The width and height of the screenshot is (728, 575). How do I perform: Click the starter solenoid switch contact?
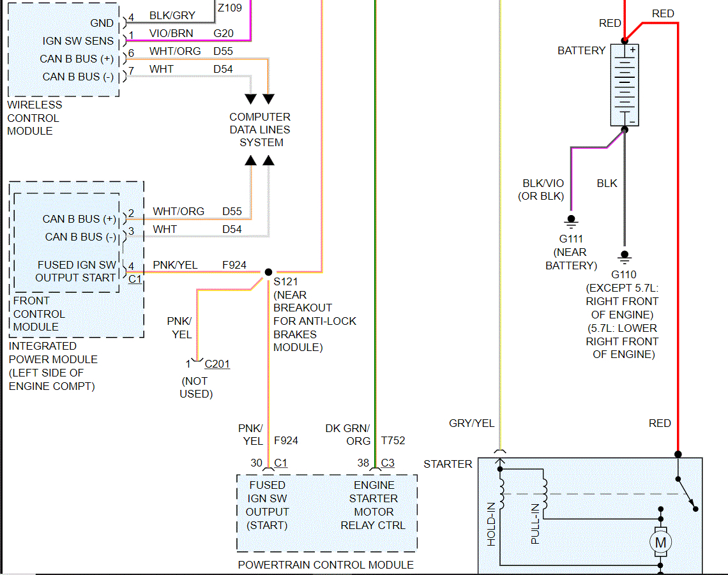[x=686, y=494]
